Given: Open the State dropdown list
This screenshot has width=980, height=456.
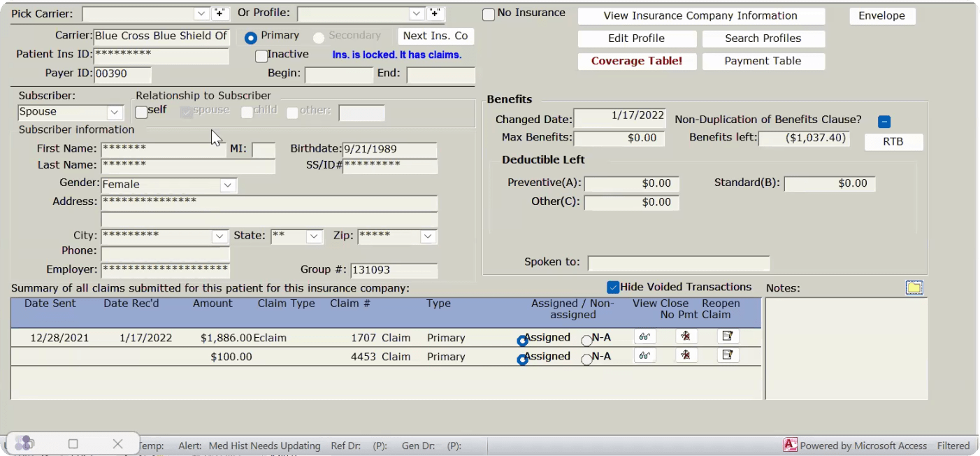Looking at the screenshot, I should point(314,237).
